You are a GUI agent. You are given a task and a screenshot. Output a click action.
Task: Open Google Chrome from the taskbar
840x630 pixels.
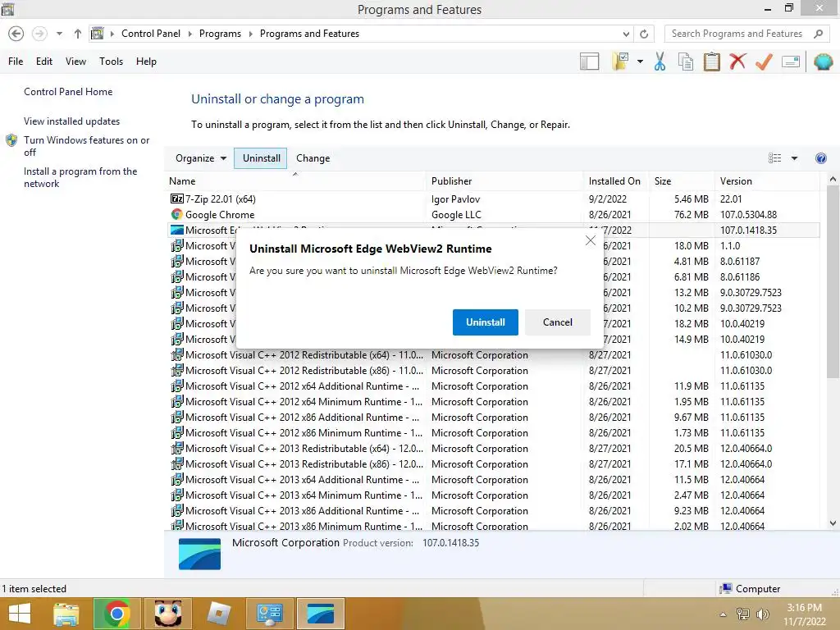pyautogui.click(x=116, y=614)
